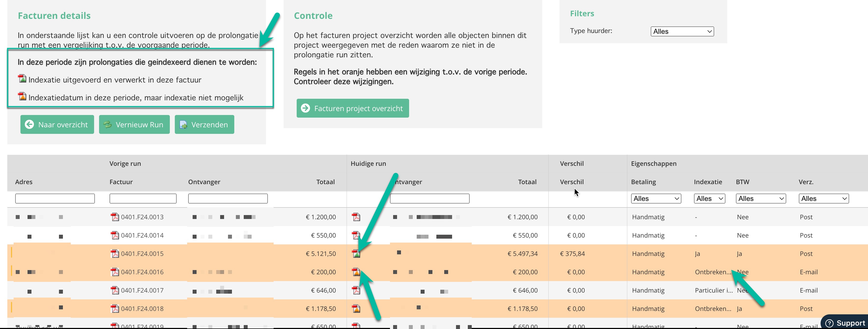Open the Verz. filter dropdown
Viewport: 868px width, 329px height.
coord(823,199)
